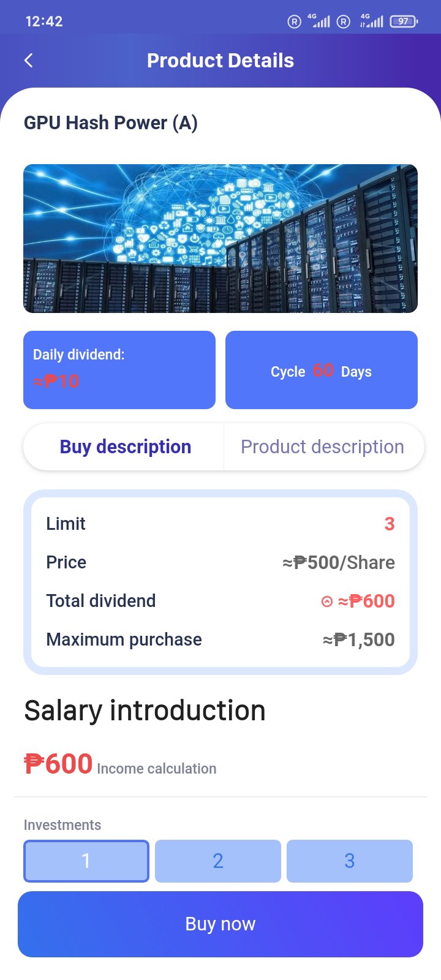This screenshot has width=441, height=980.
Task: Tap the first SIM signal strength icon
Action: (318, 21)
